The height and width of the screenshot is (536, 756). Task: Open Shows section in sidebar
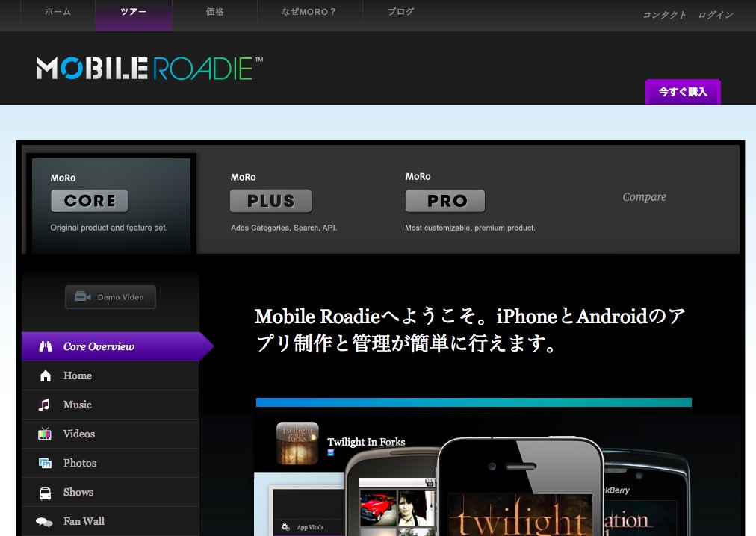click(111, 492)
